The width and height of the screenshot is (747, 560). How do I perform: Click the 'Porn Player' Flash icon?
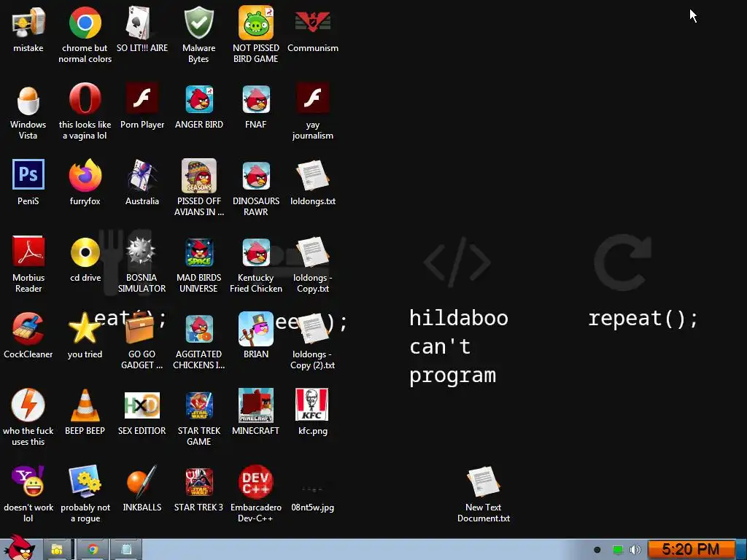tap(142, 99)
